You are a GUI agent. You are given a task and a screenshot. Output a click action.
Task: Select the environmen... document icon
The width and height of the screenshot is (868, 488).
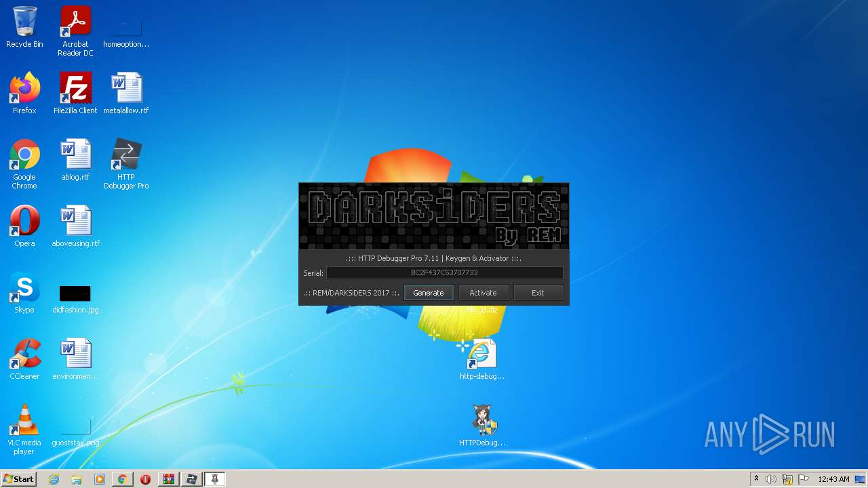(x=75, y=359)
